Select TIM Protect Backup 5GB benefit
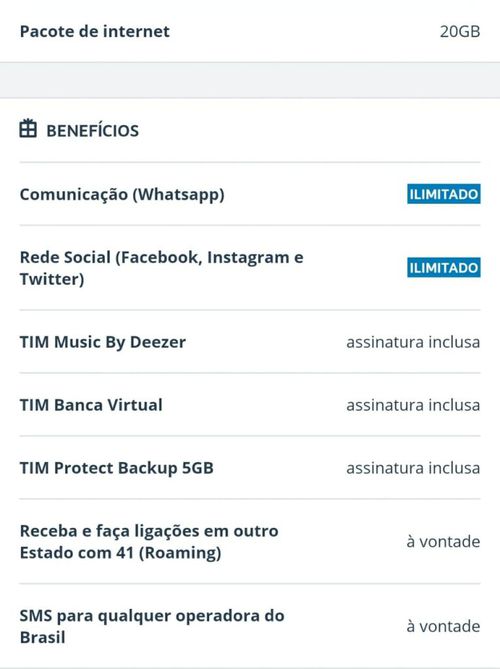500x669 pixels. point(116,468)
